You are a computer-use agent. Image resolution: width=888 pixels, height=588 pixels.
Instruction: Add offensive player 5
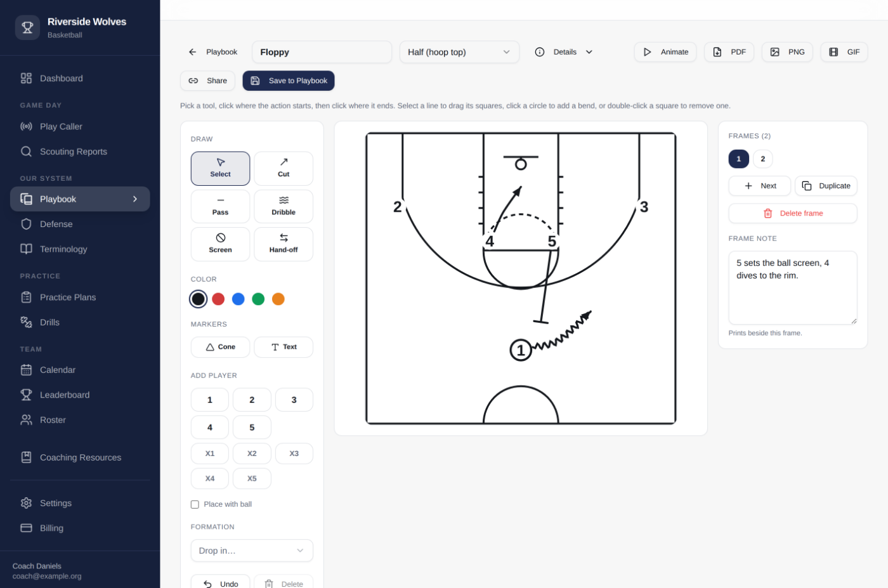[x=252, y=428]
